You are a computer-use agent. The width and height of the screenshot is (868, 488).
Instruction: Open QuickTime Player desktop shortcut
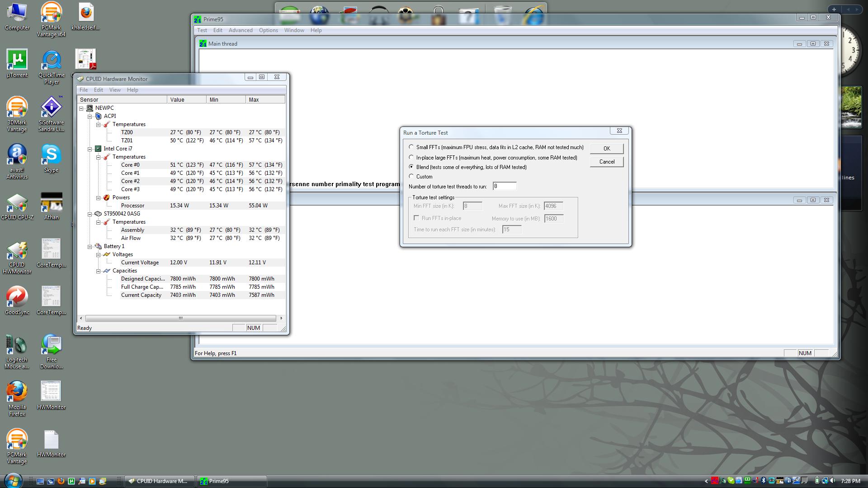(x=51, y=67)
